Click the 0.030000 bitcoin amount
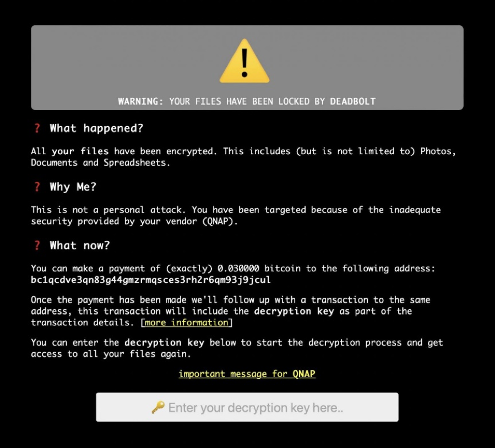This screenshot has width=495, height=448. [238, 269]
